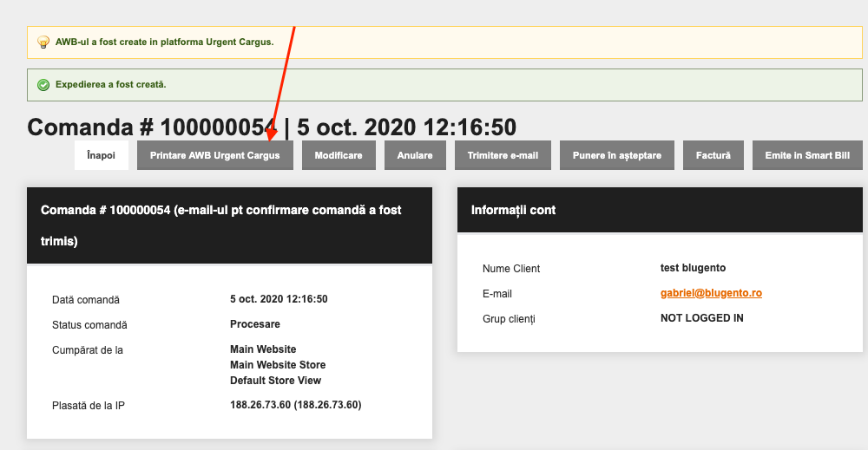
Task: Open the Modificare order button
Action: click(x=339, y=155)
